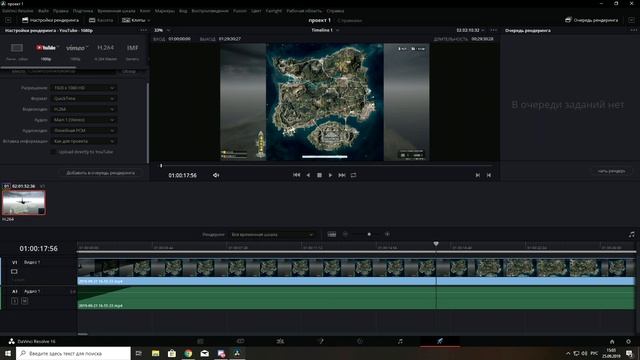Toggle loop playback in viewer
Screen dimensions: 640x360
(353, 175)
